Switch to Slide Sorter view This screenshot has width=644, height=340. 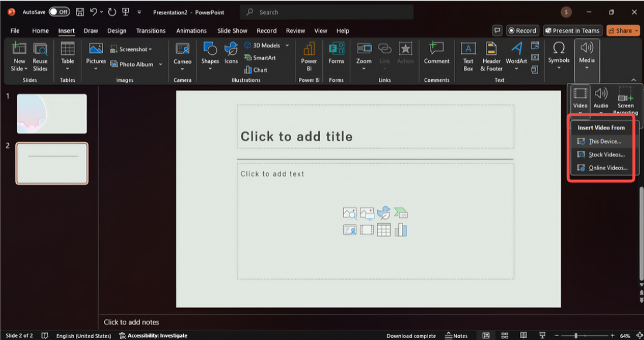point(505,336)
